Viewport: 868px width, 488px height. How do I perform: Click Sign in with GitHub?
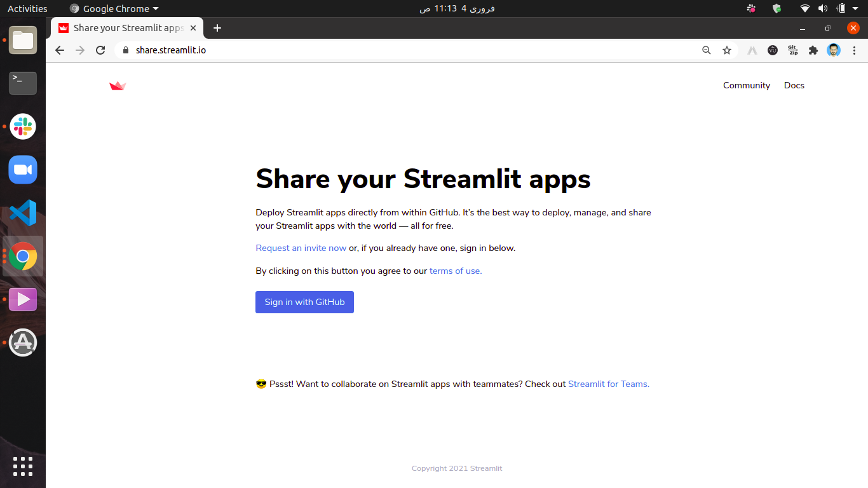(304, 302)
